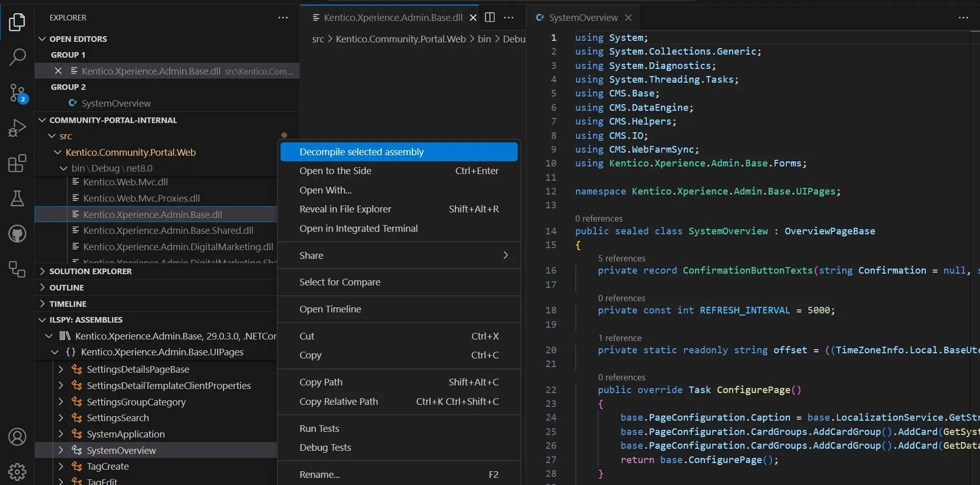Select SettingsDetailTemplateClientProperties class
Viewport: 980px width, 485px height.
coord(169,385)
